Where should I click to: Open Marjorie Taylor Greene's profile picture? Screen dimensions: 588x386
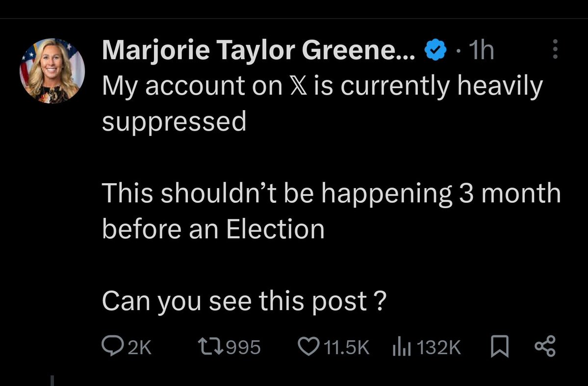click(52, 71)
